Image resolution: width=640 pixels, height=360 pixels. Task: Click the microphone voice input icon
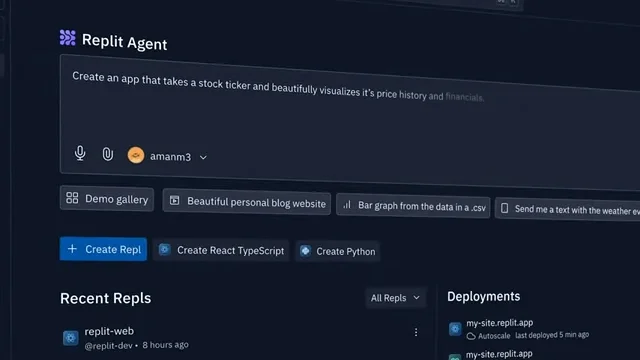pos(80,153)
